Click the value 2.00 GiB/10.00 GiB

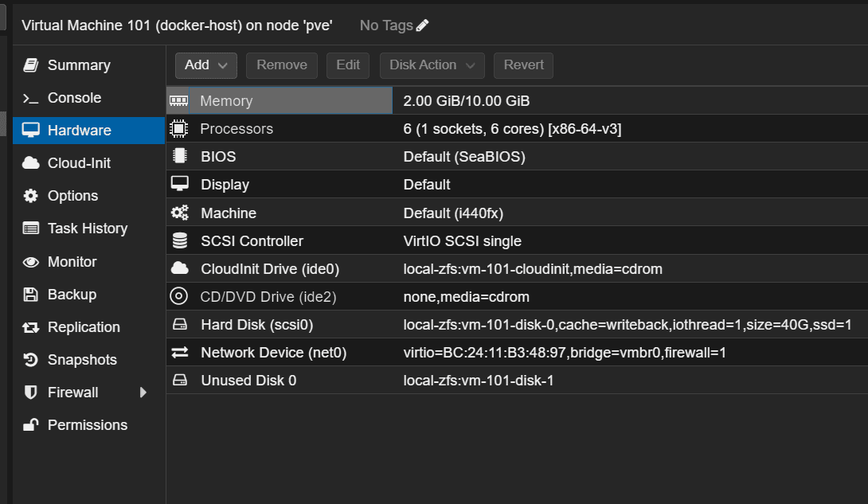coord(466,100)
